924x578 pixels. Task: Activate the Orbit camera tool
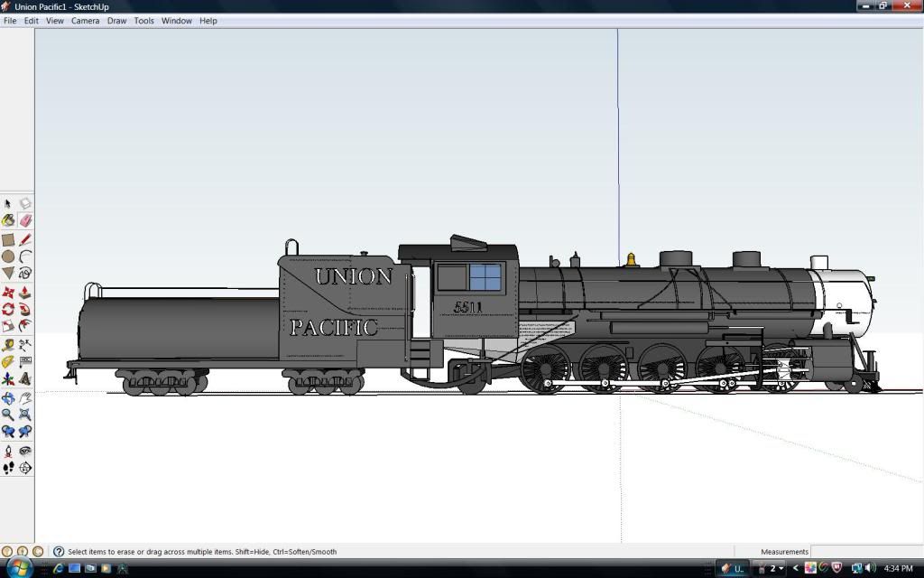click(x=7, y=398)
